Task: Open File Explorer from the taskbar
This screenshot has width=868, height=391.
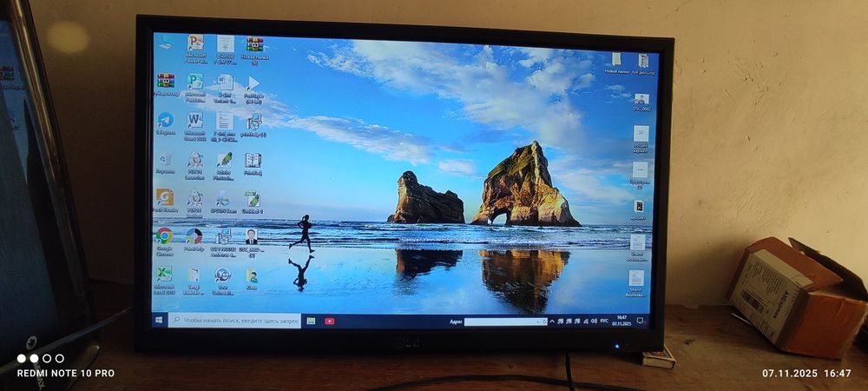Action: tap(311, 321)
